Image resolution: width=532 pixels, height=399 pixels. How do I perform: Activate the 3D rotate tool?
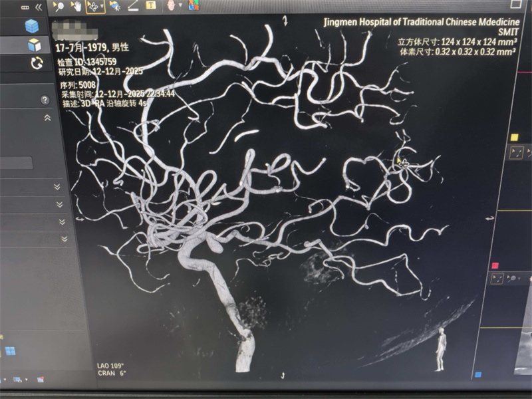[93, 6]
